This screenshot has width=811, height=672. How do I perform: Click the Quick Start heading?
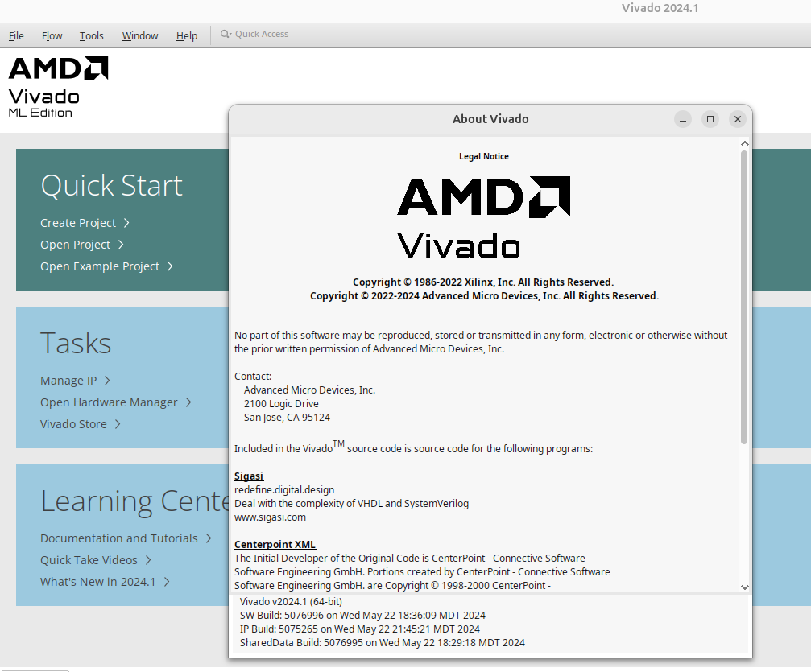[x=112, y=185]
